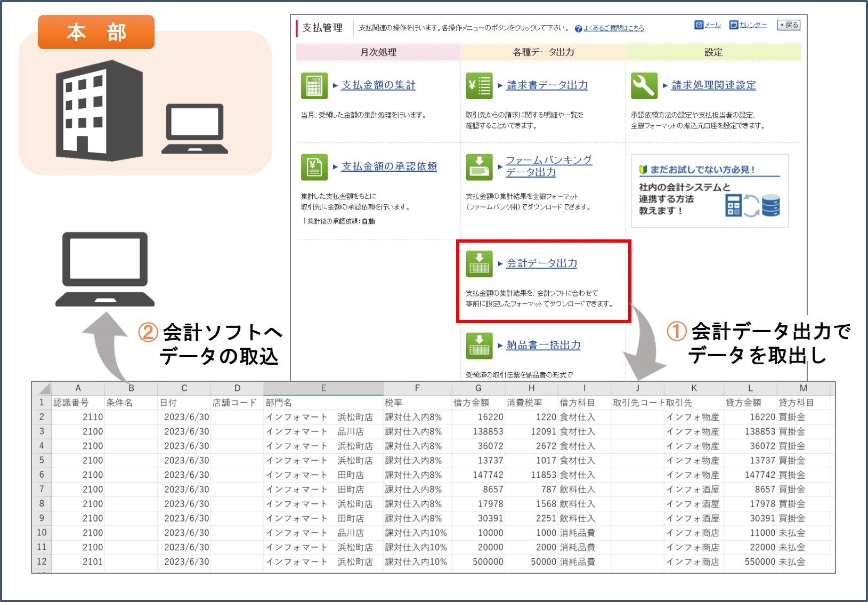Screen dimensions: 868x602
Task: Open the 請求書データ出力 link
Action: [x=547, y=85]
